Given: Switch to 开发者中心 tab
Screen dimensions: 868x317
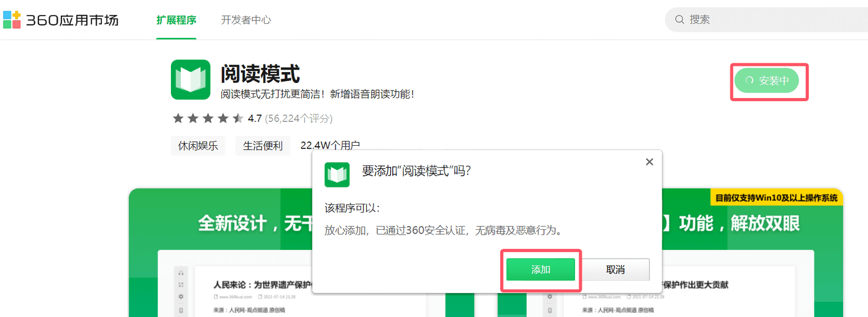Looking at the screenshot, I should pos(246,20).
